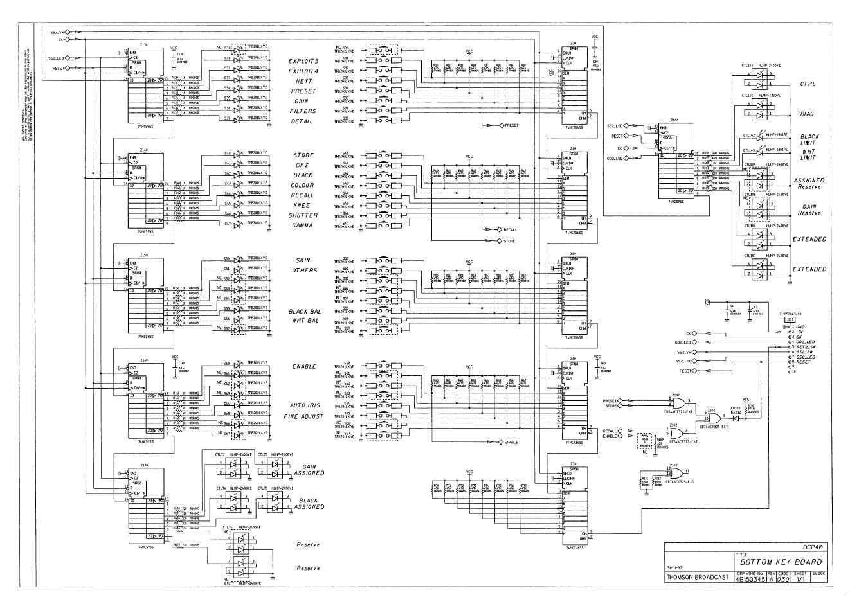Click the 'BLACK ASSIGNED' LED label

pos(309,504)
